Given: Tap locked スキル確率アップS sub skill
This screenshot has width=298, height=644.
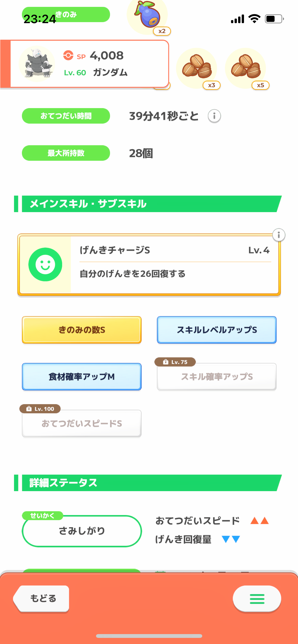Looking at the screenshot, I should 217,377.
